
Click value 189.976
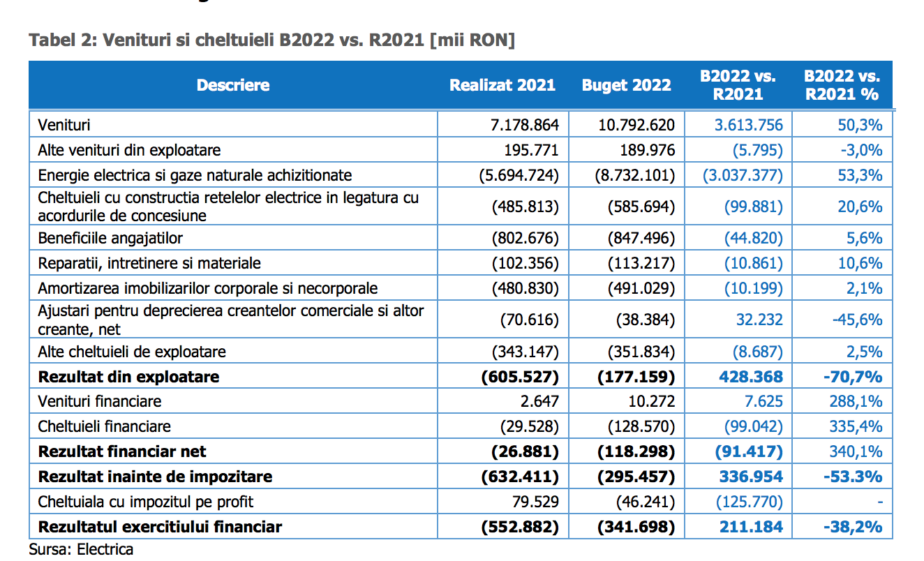click(648, 151)
